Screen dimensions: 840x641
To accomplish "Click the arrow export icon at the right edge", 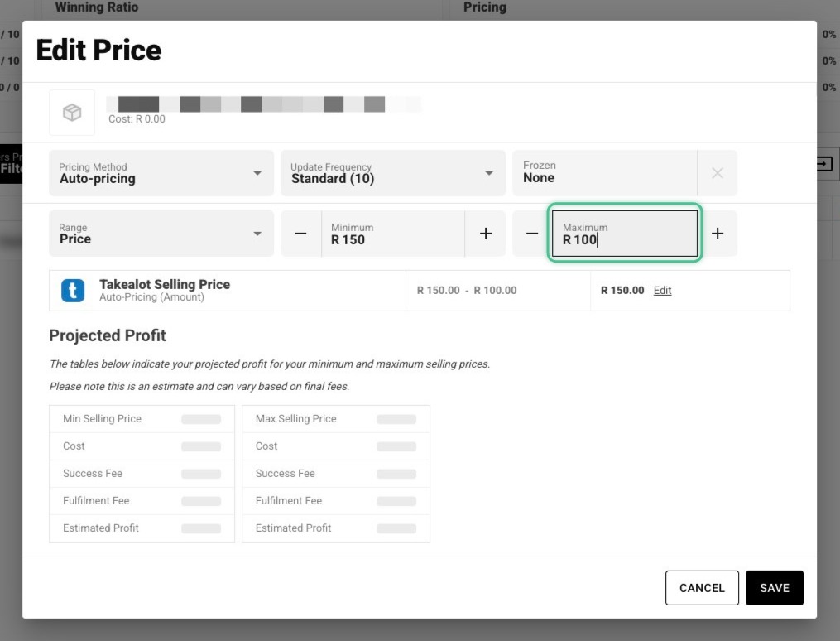I will click(824, 164).
